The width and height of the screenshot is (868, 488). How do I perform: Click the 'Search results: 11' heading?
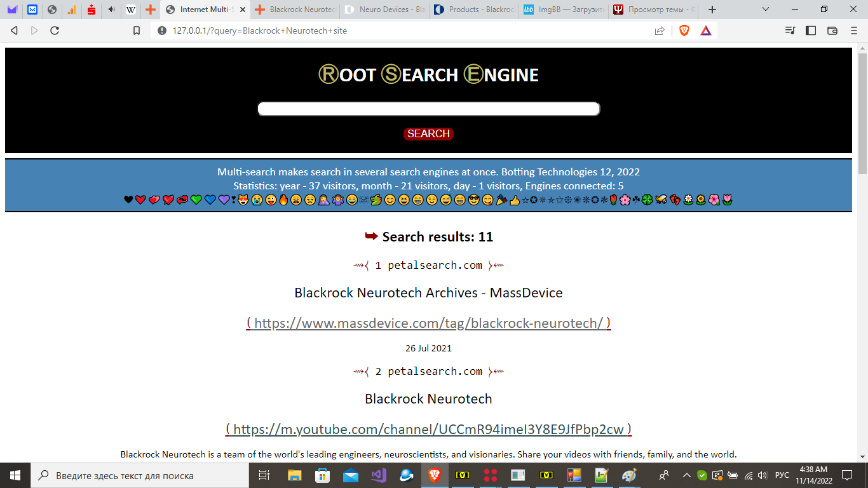pyautogui.click(x=428, y=237)
